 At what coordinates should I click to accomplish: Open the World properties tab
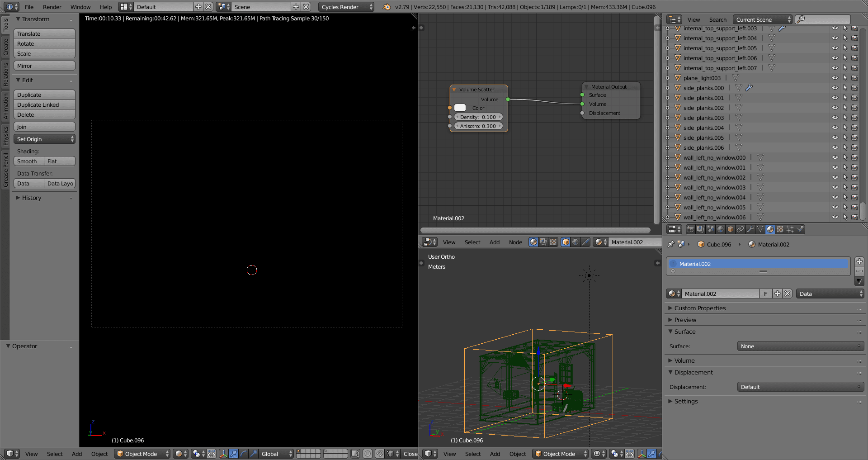pyautogui.click(x=721, y=229)
